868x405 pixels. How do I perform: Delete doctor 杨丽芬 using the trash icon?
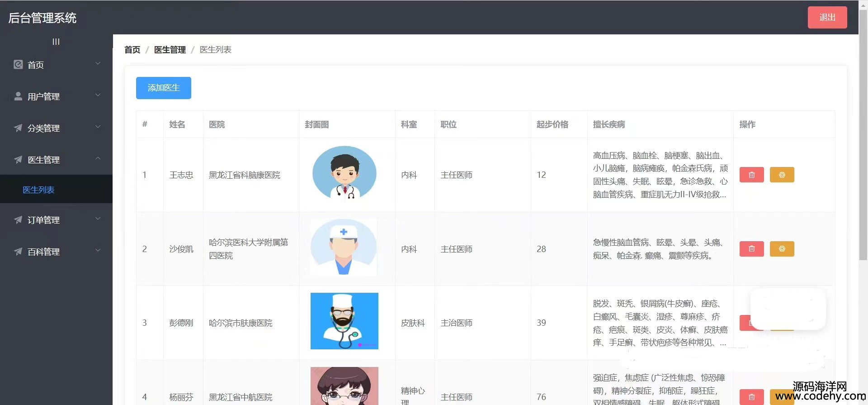pos(751,397)
